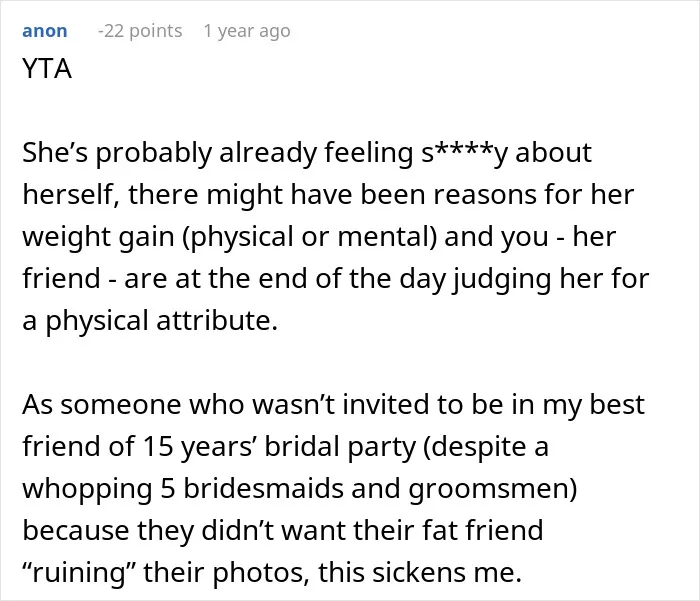700x601 pixels.
Task: Click the YTA verdict text
Action: [x=47, y=69]
